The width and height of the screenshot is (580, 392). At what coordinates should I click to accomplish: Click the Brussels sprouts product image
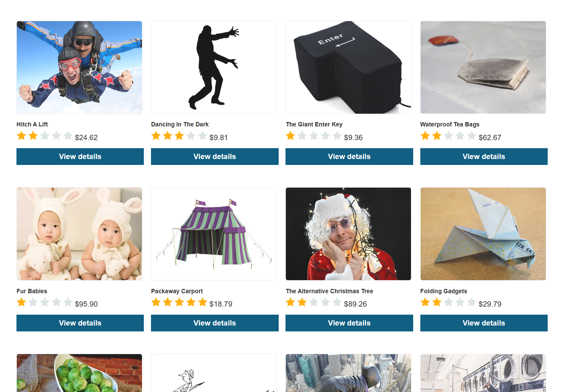[x=79, y=373]
